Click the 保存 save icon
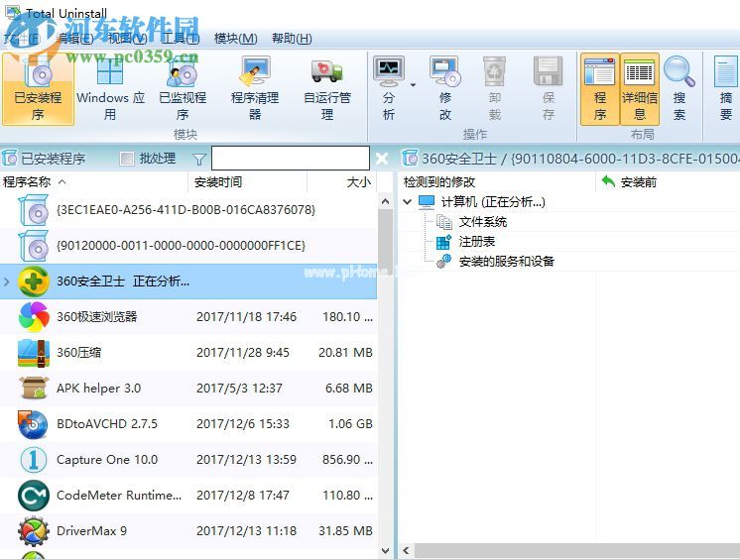 pyautogui.click(x=548, y=71)
